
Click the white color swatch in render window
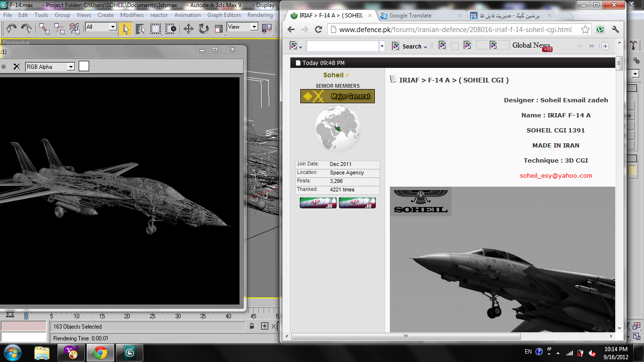click(84, 66)
